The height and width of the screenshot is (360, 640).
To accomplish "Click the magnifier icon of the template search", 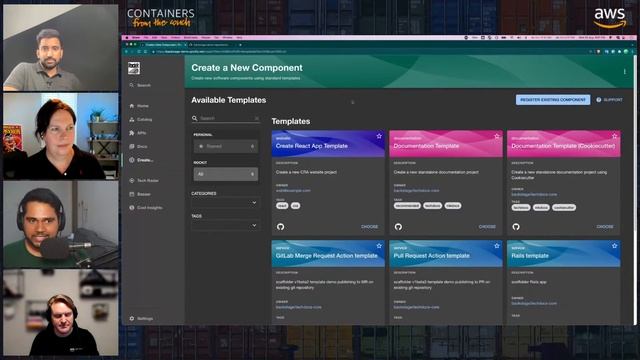I will pyautogui.click(x=195, y=118).
